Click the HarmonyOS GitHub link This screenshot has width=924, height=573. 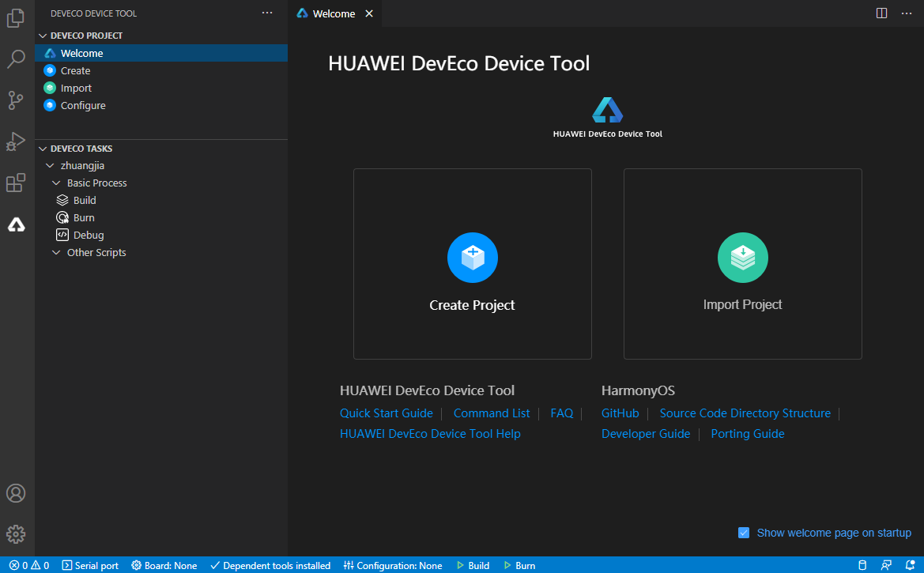620,413
